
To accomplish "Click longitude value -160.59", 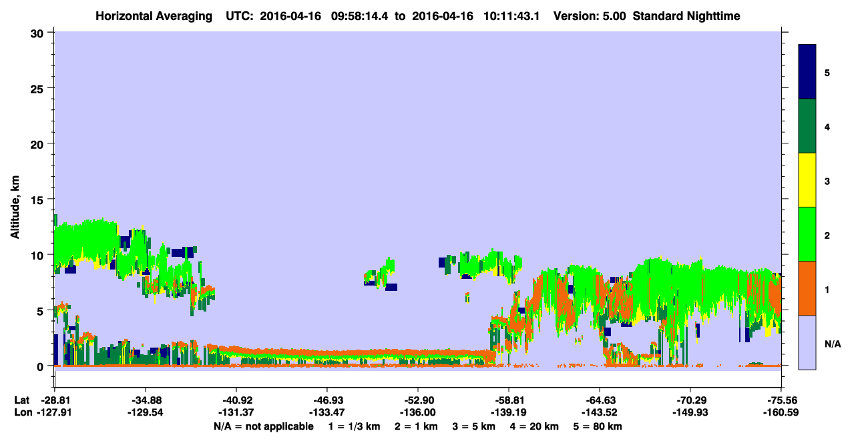I will click(x=781, y=413).
